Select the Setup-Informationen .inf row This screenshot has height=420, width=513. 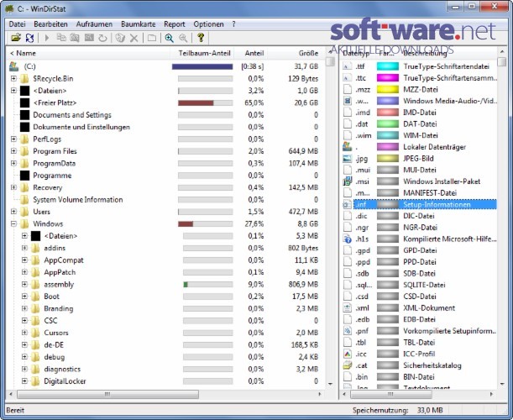coord(420,205)
